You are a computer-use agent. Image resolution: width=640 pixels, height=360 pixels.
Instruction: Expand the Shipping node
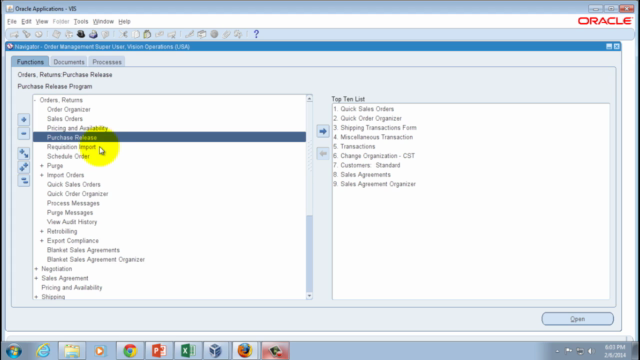coord(36,297)
